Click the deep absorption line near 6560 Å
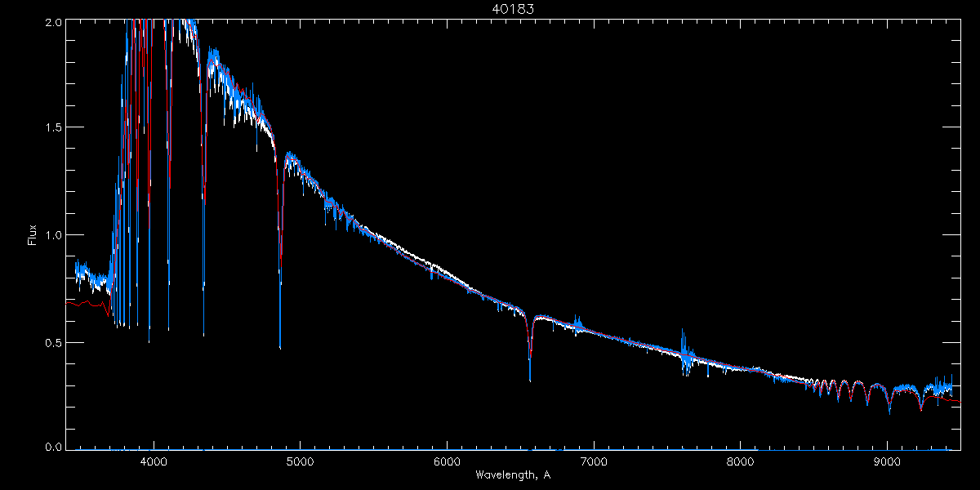This screenshot has width=980, height=490. (x=530, y=349)
